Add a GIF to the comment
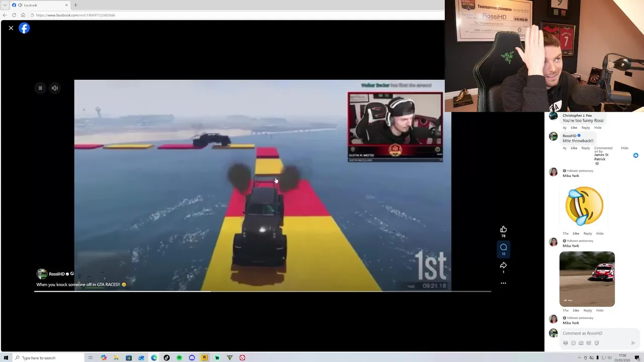Viewport: 644px width, 362px height. 589,343
